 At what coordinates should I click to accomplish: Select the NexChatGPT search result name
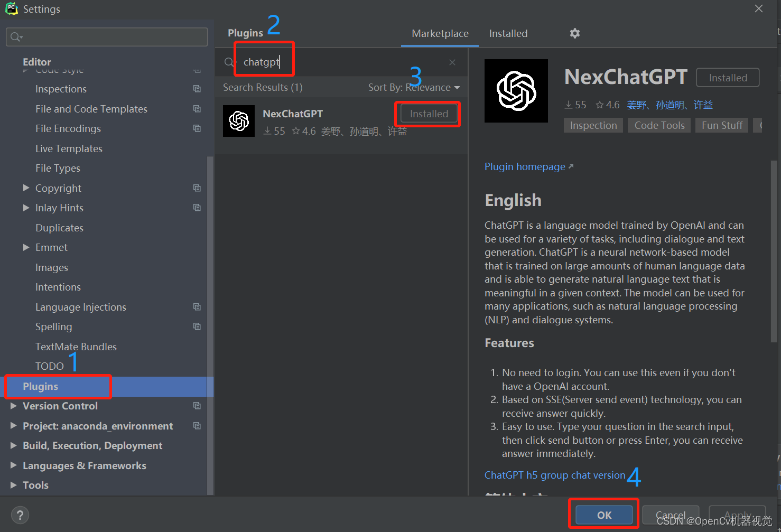pos(293,114)
